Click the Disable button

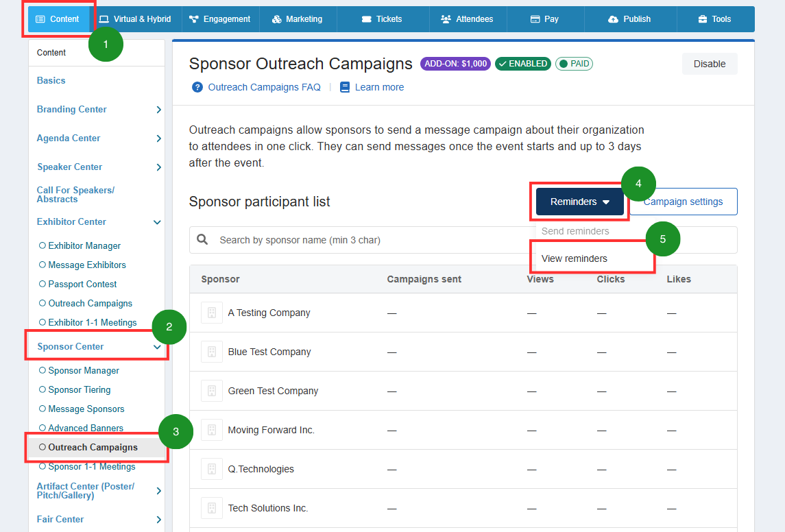[710, 63]
